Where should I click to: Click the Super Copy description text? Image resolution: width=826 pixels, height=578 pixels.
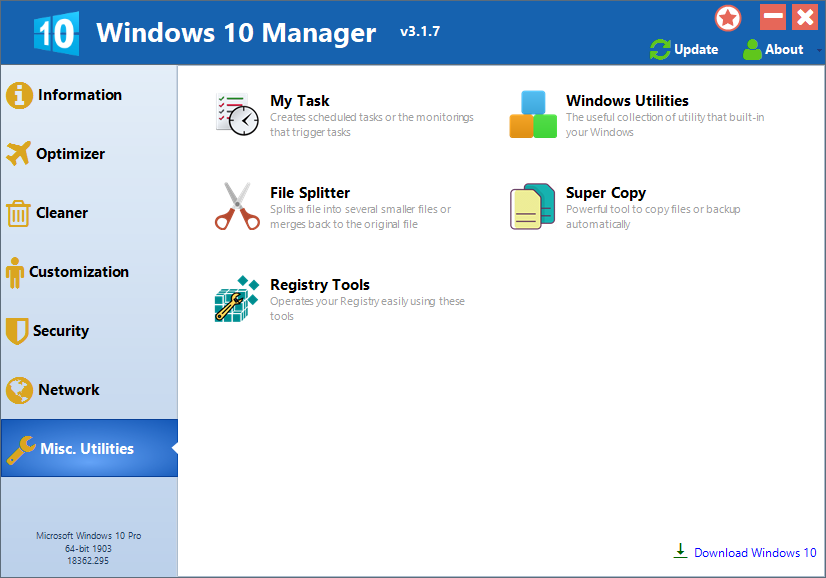pos(653,217)
